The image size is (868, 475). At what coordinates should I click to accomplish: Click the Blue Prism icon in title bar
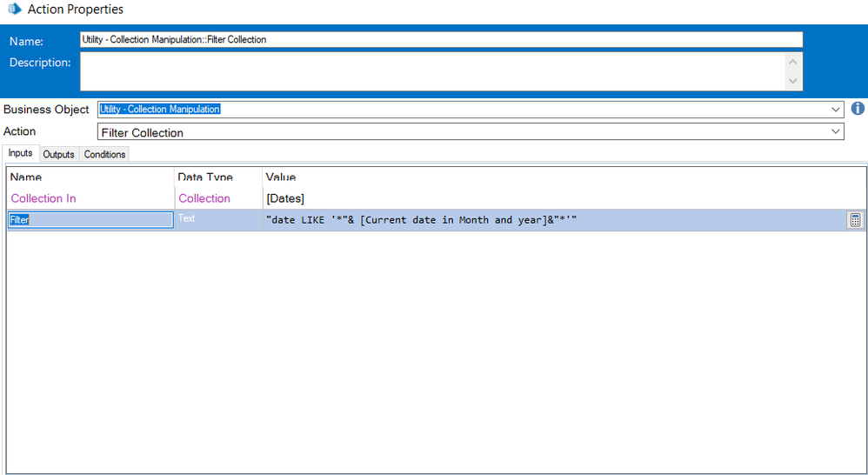(12, 10)
